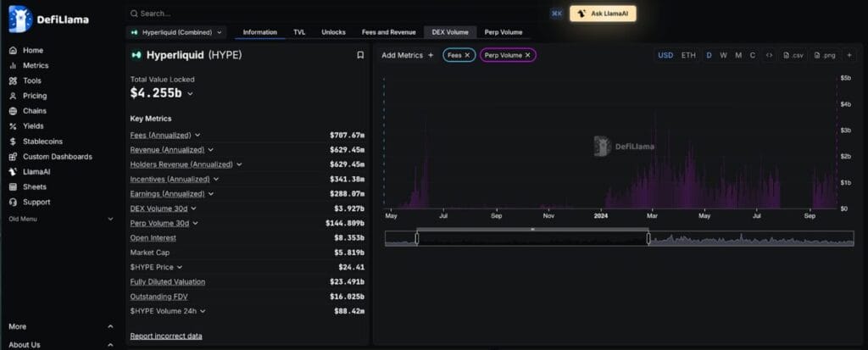Expand Incentives (Annualized) row
The height and width of the screenshot is (350, 868).
[x=216, y=180]
